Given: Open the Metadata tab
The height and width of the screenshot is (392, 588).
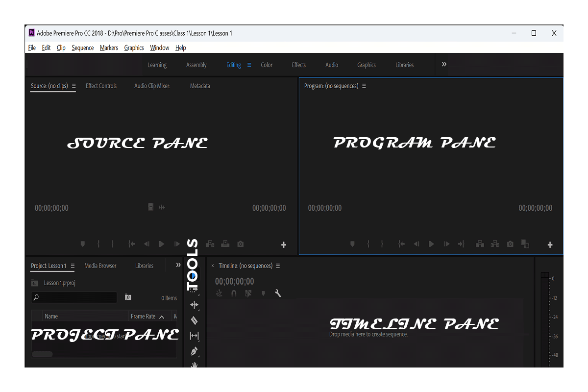Looking at the screenshot, I should pyautogui.click(x=200, y=86).
